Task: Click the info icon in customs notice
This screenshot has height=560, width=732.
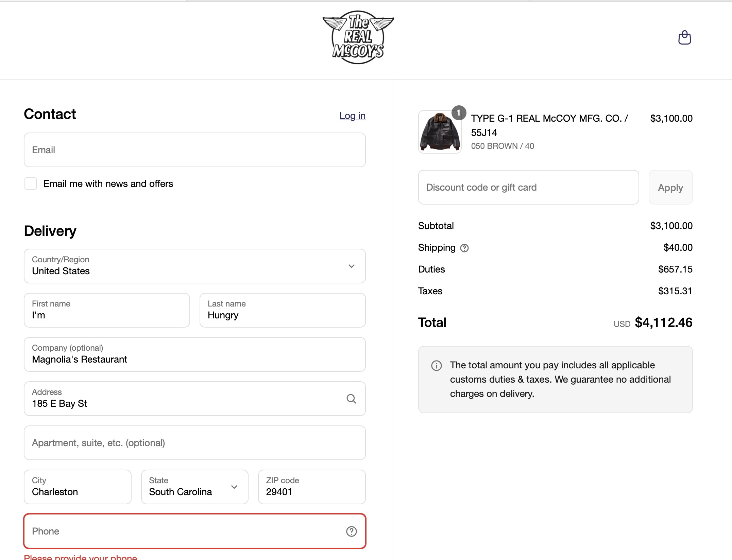Action: pyautogui.click(x=436, y=366)
